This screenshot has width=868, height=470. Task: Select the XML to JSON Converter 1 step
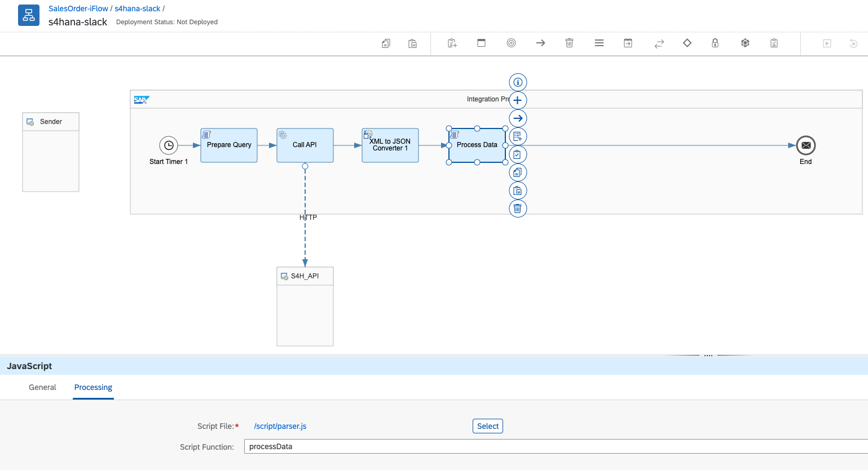click(x=390, y=145)
